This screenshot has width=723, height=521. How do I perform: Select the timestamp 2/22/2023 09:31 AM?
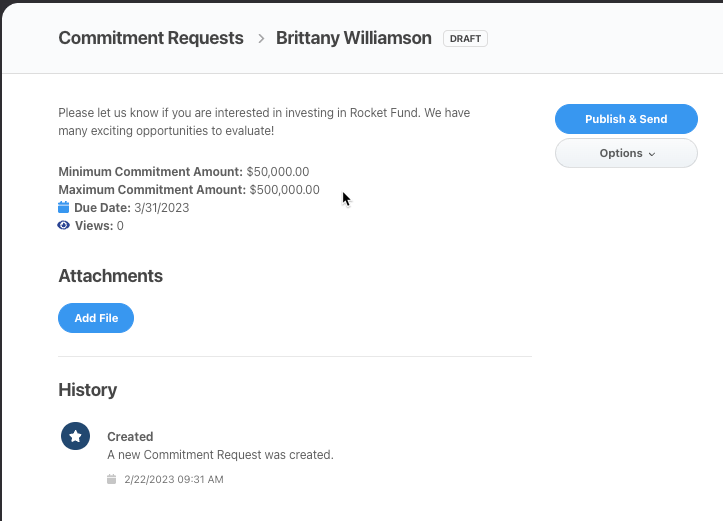174,480
